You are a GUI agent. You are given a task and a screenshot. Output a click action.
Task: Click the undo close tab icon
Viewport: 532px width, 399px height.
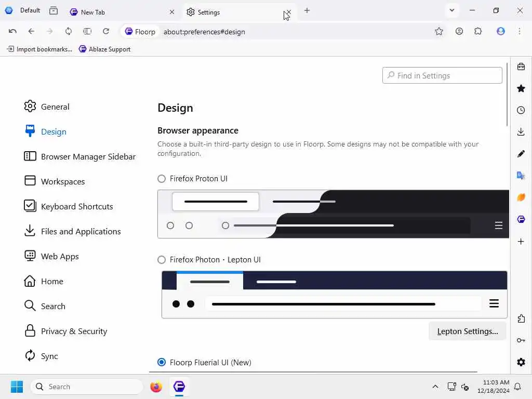coord(12,31)
